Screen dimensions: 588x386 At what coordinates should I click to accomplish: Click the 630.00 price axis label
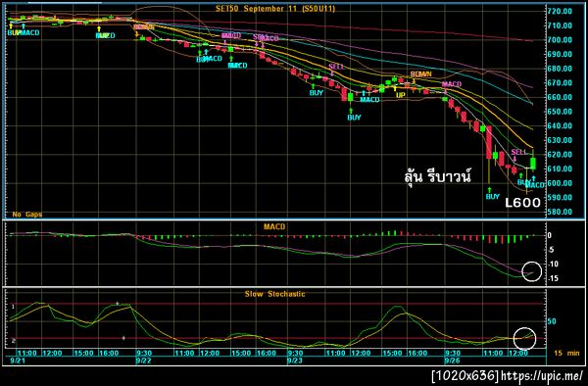560,140
